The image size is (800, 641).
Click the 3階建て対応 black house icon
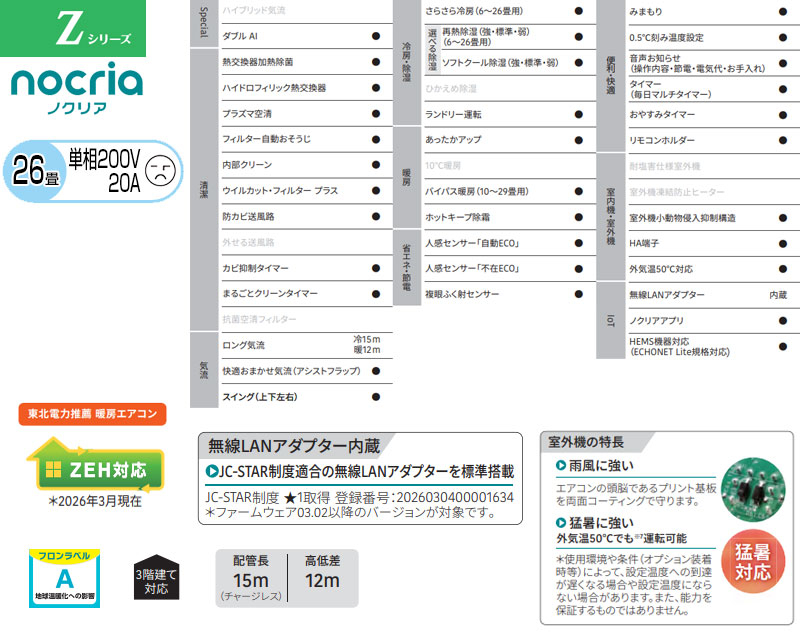(x=156, y=577)
